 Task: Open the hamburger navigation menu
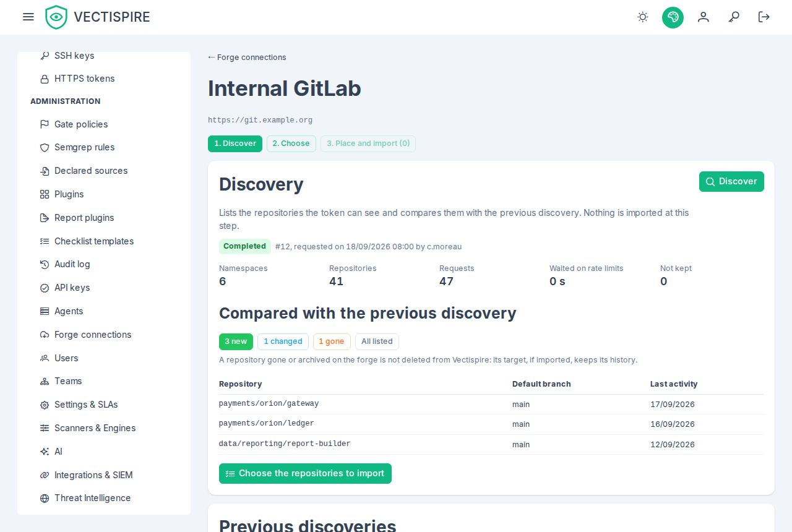click(28, 17)
